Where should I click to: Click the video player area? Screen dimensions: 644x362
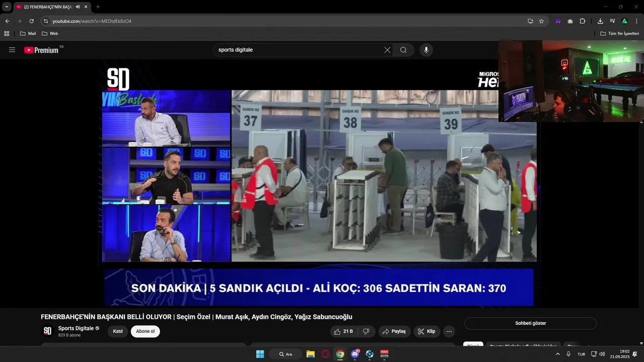pyautogui.click(x=319, y=184)
